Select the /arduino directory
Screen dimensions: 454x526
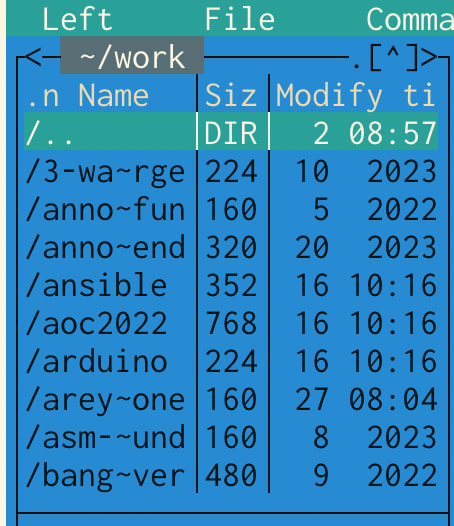(231, 361)
